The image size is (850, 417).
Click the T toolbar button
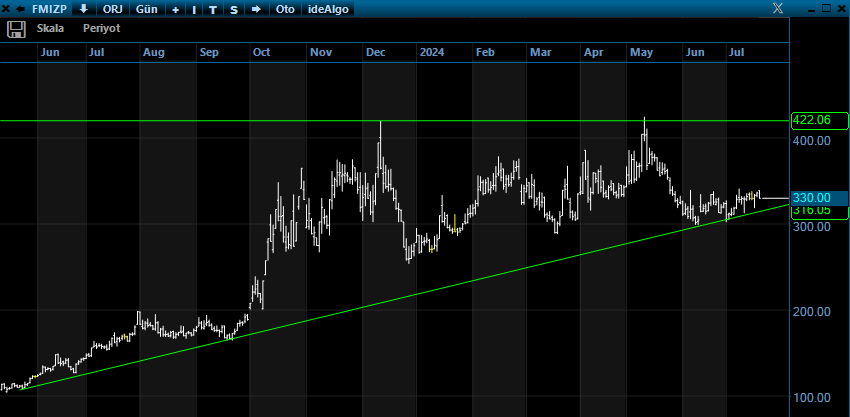tap(213, 9)
